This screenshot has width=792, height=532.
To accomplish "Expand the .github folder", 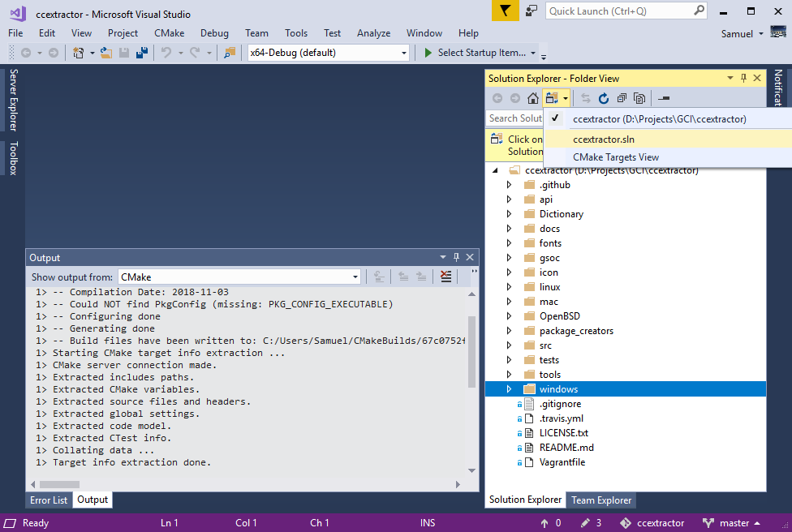I will pos(509,185).
